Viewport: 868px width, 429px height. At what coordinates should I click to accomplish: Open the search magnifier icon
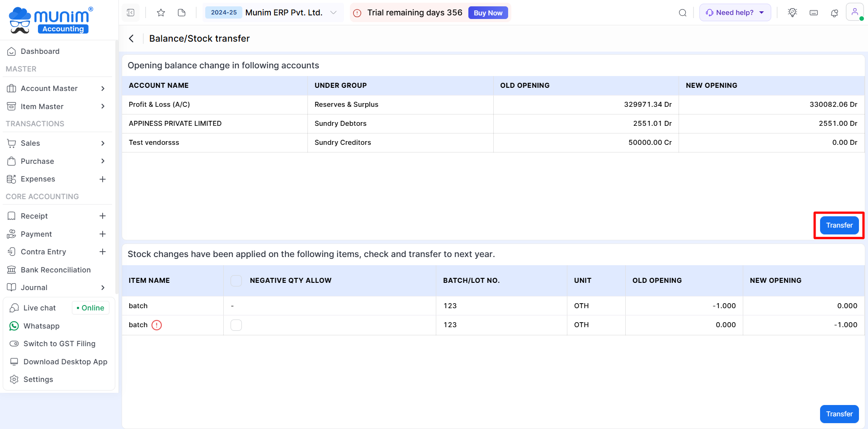(x=683, y=13)
